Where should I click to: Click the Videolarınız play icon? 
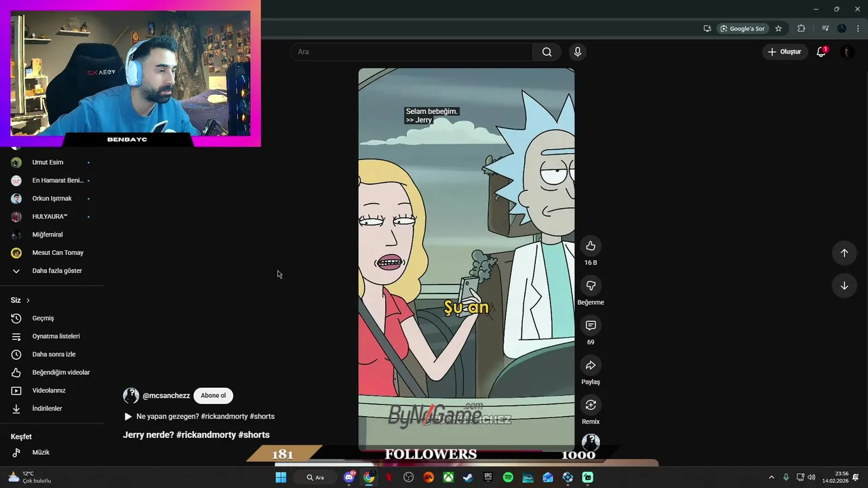16,390
